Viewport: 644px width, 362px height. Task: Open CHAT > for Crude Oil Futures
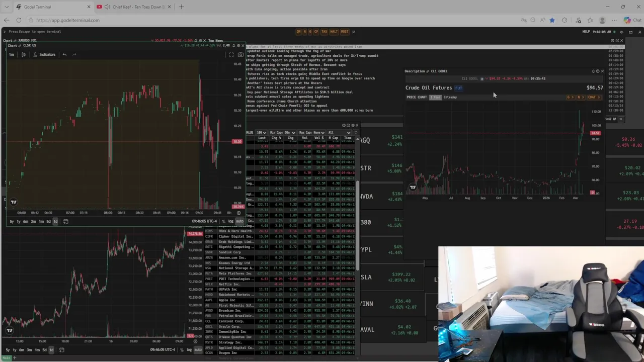594,97
